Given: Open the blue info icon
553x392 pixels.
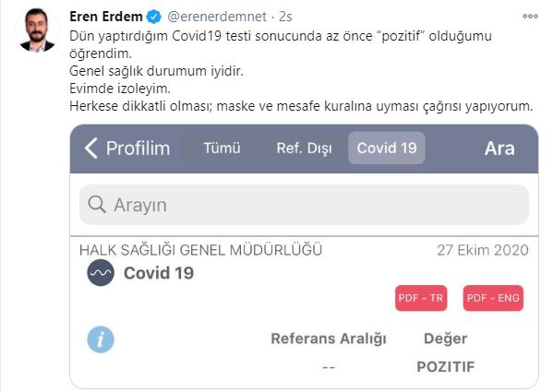Looking at the screenshot, I should [x=101, y=339].
